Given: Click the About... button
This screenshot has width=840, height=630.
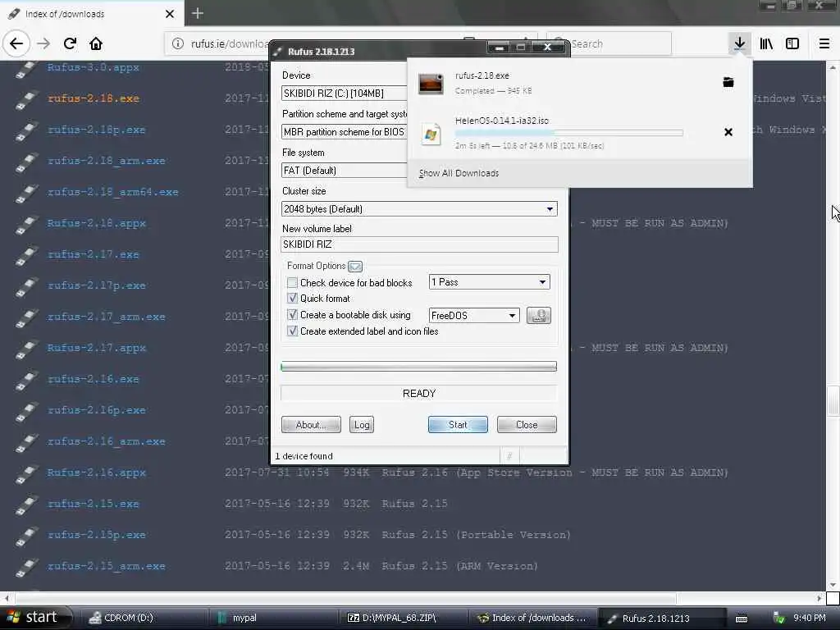Looking at the screenshot, I should coord(311,425).
